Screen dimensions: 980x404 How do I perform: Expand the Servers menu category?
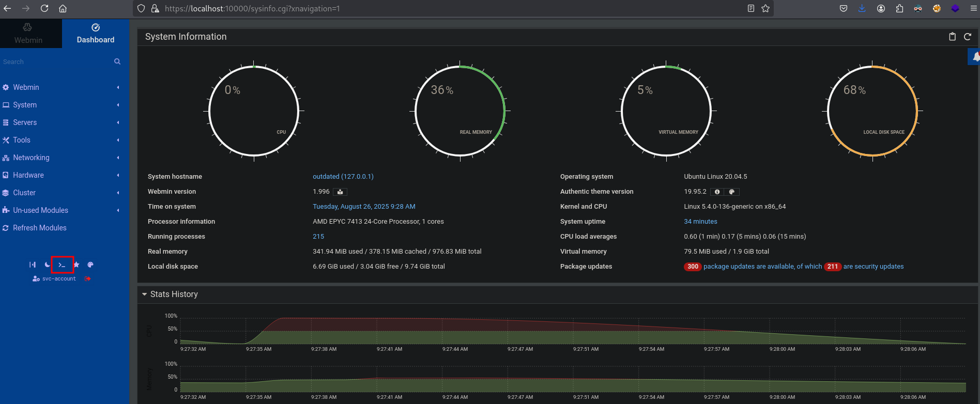pos(25,122)
